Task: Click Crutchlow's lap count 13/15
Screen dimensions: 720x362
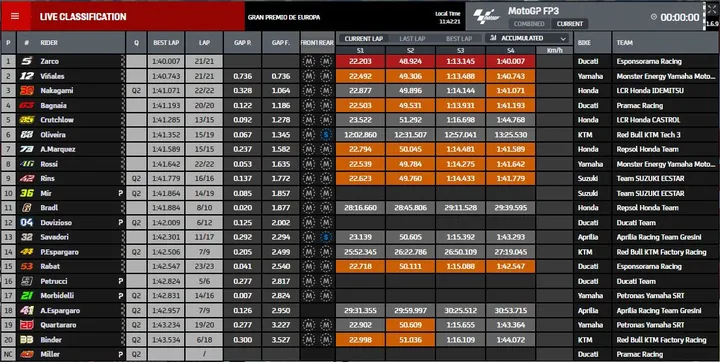Action: pos(204,120)
